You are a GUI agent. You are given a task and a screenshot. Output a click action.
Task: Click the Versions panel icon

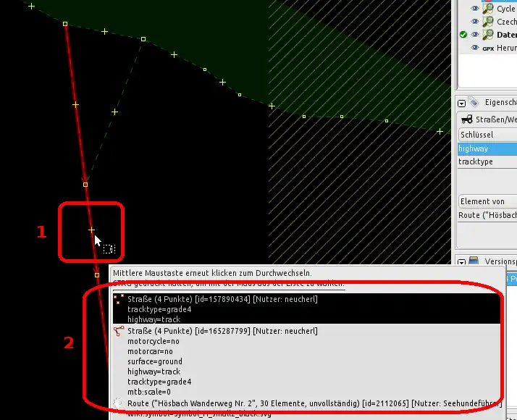(x=474, y=261)
